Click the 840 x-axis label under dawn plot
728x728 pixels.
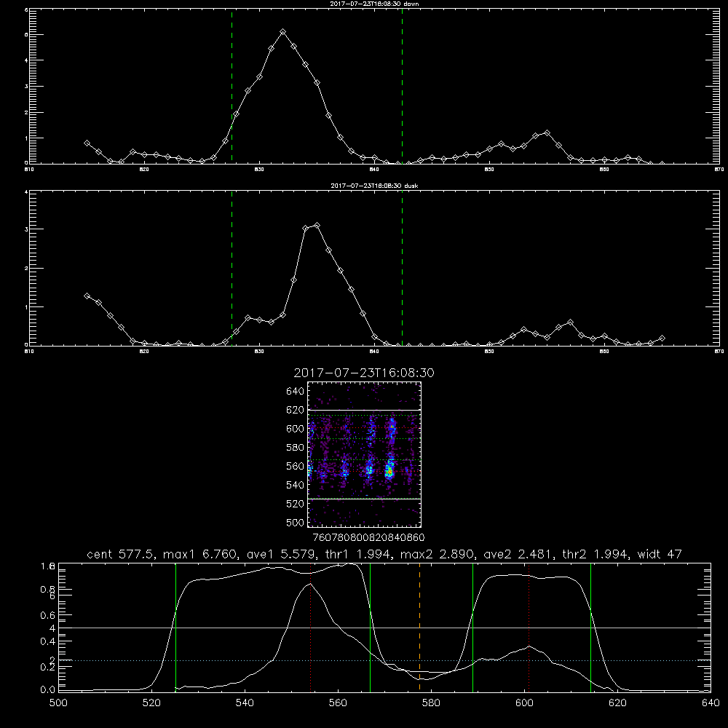[x=373, y=170]
